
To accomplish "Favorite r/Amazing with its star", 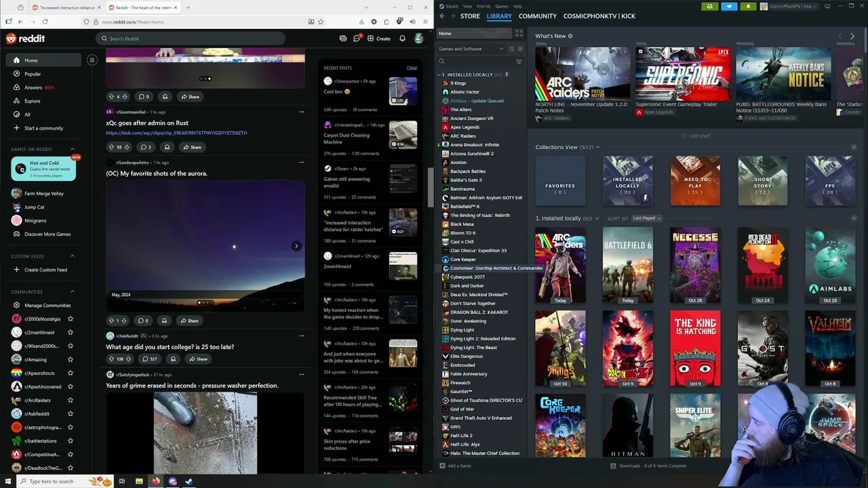I will coord(71,360).
